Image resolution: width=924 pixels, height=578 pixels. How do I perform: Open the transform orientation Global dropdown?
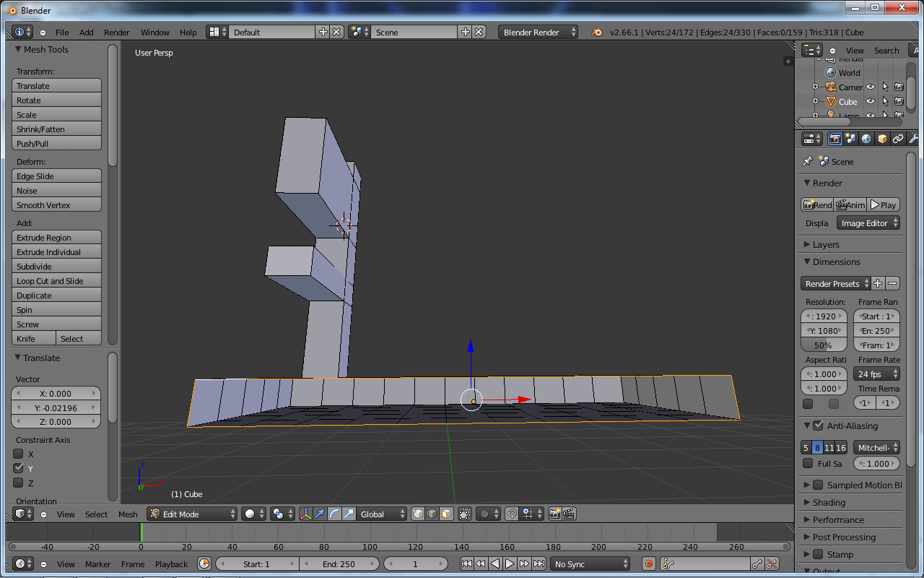[381, 514]
